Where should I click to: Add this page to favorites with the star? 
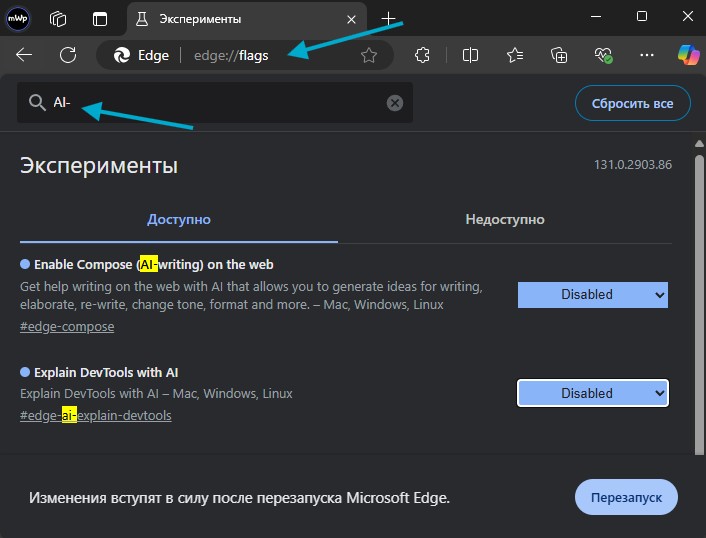coord(369,56)
